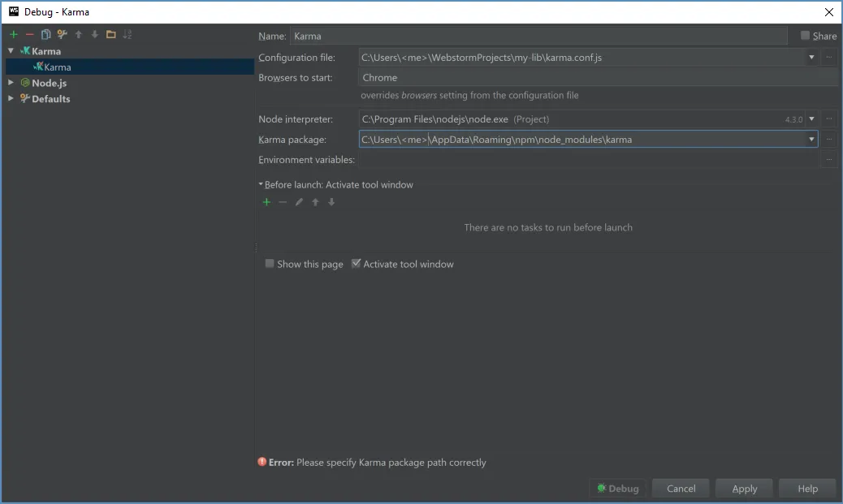Viewport: 843px width, 504px height.
Task: Browse for the Karma package
Action: (x=829, y=139)
